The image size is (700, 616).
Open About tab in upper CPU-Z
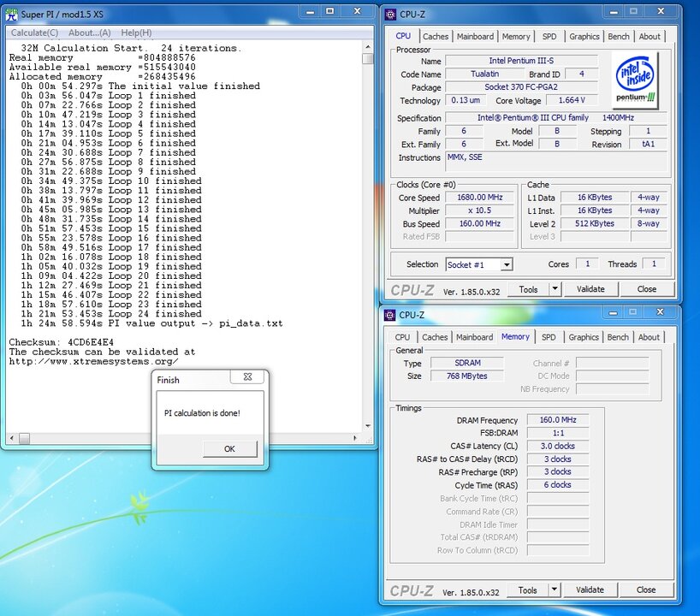coord(650,37)
